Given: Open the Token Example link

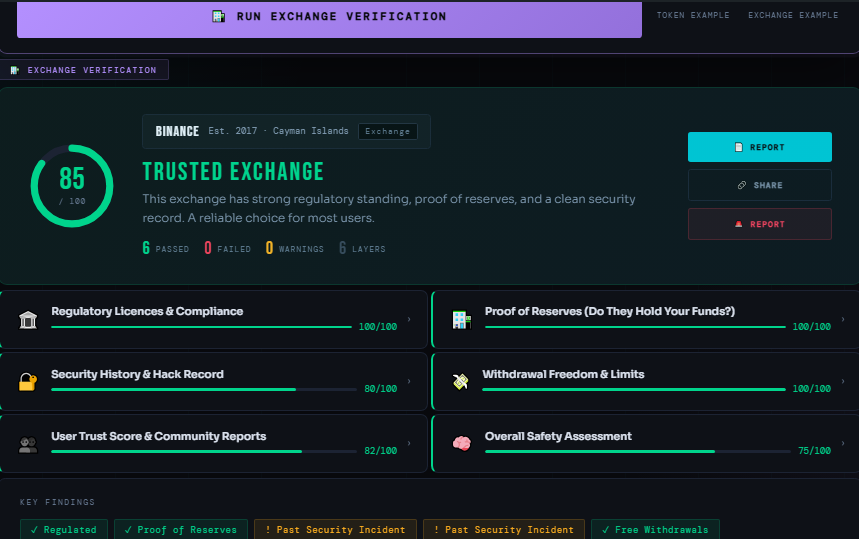Looking at the screenshot, I should click(693, 15).
